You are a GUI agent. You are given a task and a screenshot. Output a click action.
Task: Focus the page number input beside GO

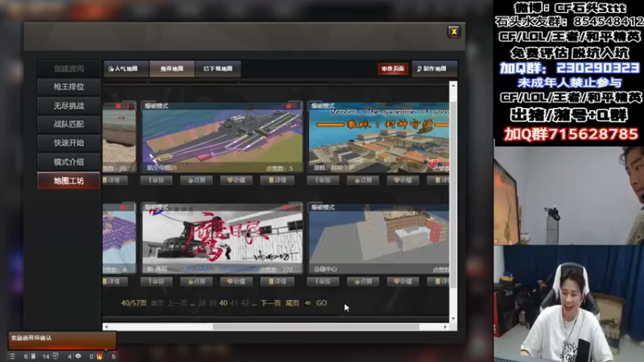click(308, 303)
